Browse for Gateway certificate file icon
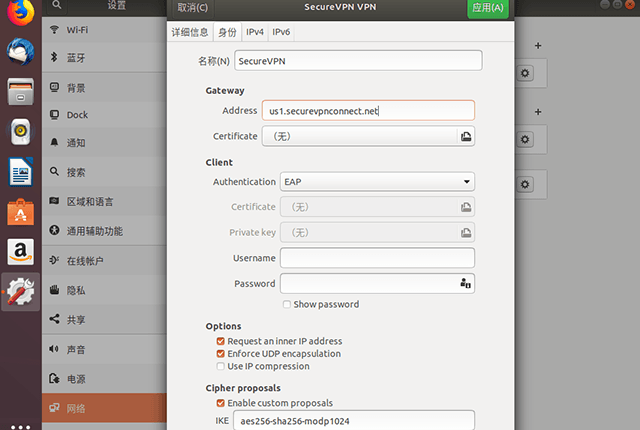This screenshot has height=430, width=640. click(466, 136)
